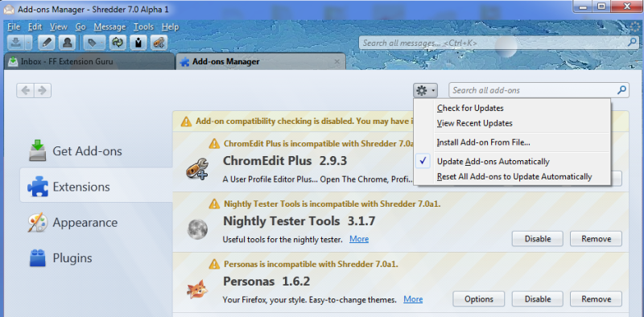This screenshot has width=644, height=317.
Task: Click the suit and tie toolbar icon
Action: coord(138,43)
